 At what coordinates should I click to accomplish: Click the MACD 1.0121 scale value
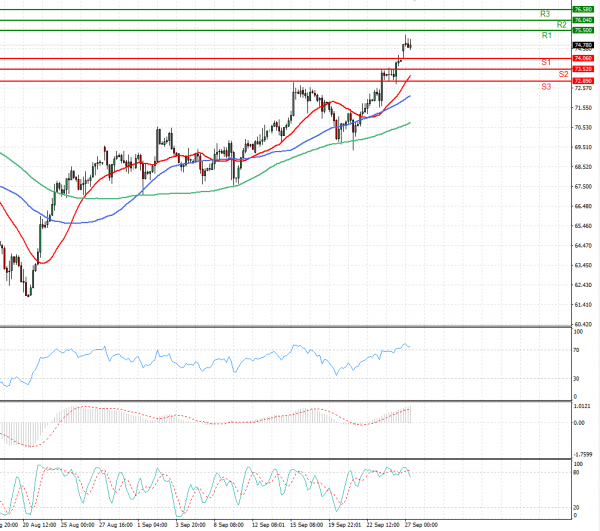pyautogui.click(x=582, y=406)
